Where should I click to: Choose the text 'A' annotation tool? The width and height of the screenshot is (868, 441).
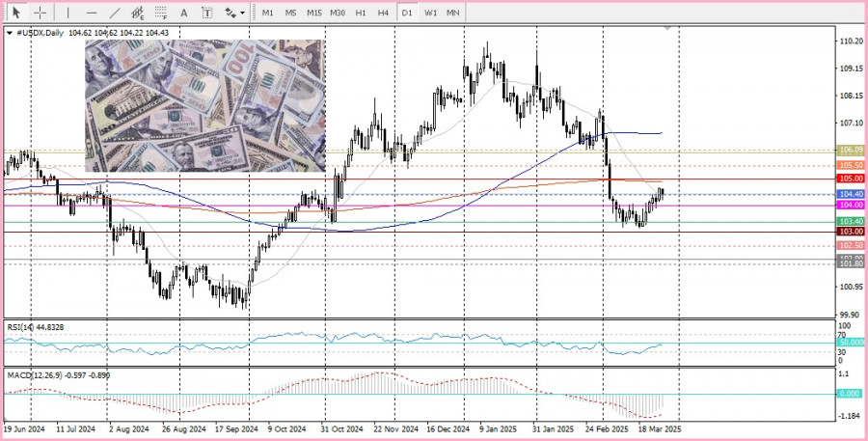(185, 13)
